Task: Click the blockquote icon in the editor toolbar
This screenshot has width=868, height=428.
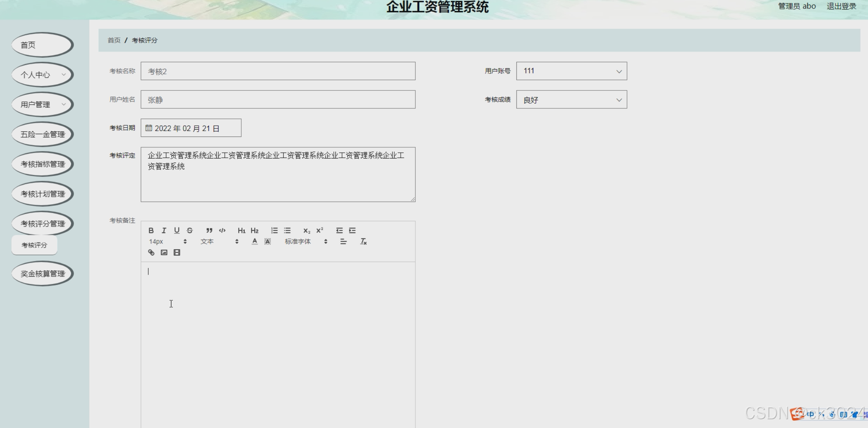Action: point(209,230)
